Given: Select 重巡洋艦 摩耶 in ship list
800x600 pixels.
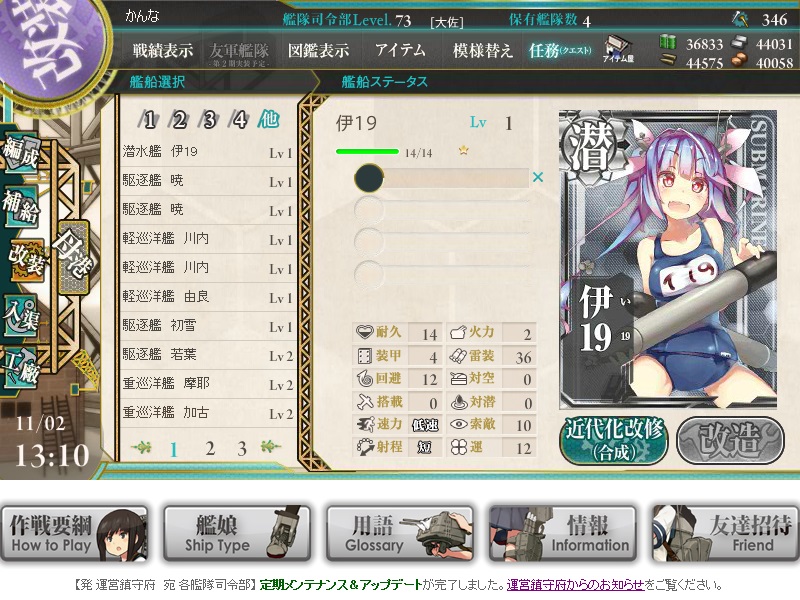Looking at the screenshot, I should (x=208, y=384).
